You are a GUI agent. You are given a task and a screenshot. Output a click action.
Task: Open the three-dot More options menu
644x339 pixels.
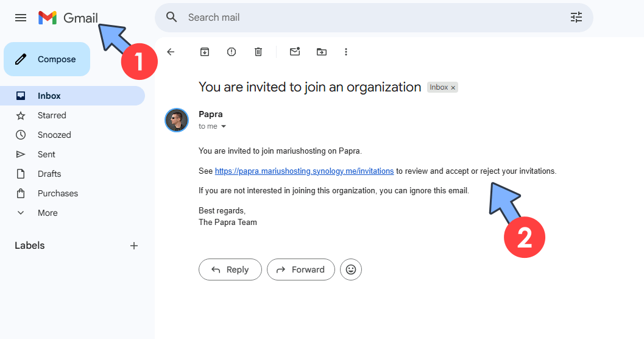click(x=346, y=52)
